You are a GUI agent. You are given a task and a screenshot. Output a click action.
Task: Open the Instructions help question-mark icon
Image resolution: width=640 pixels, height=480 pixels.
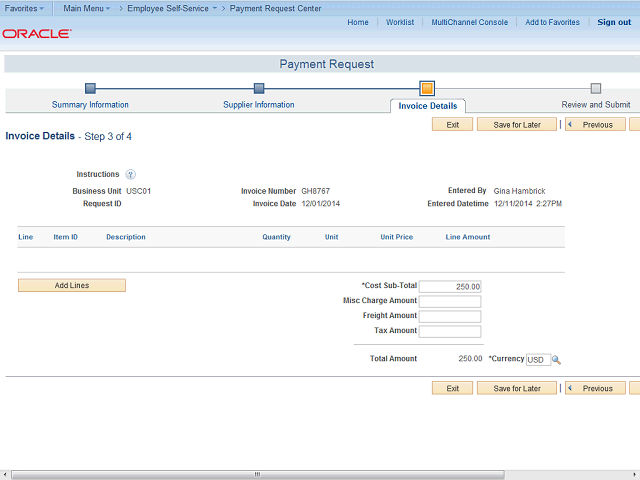[130, 174]
